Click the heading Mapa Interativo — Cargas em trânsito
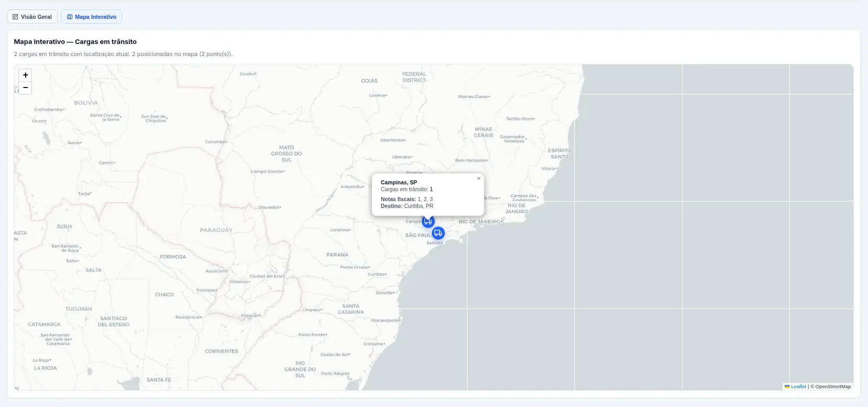Viewport: 868px width, 407px height. [75, 41]
